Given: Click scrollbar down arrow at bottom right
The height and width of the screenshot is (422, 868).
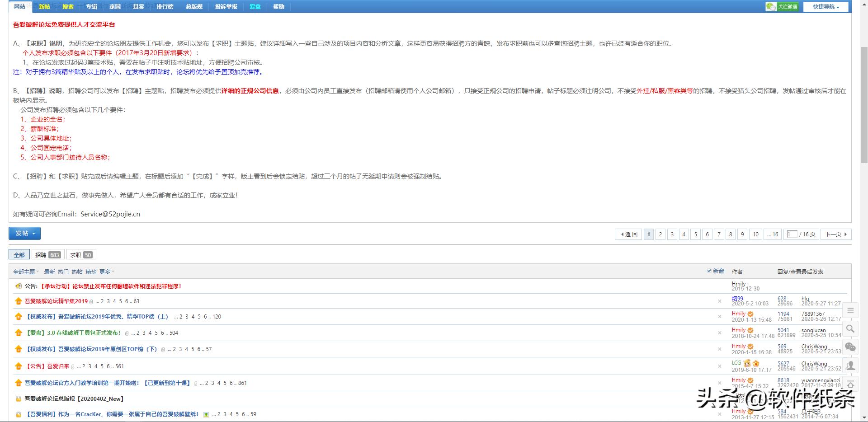Looking at the screenshot, I should [x=864, y=418].
